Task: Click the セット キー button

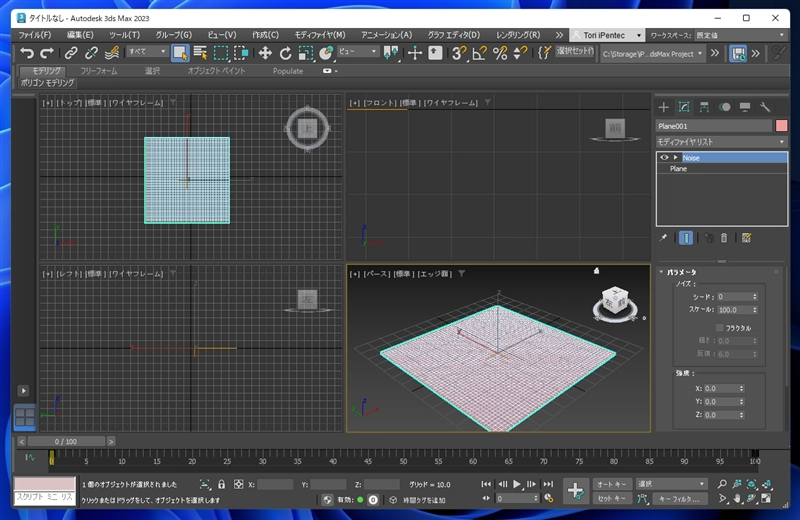Action: (x=612, y=499)
